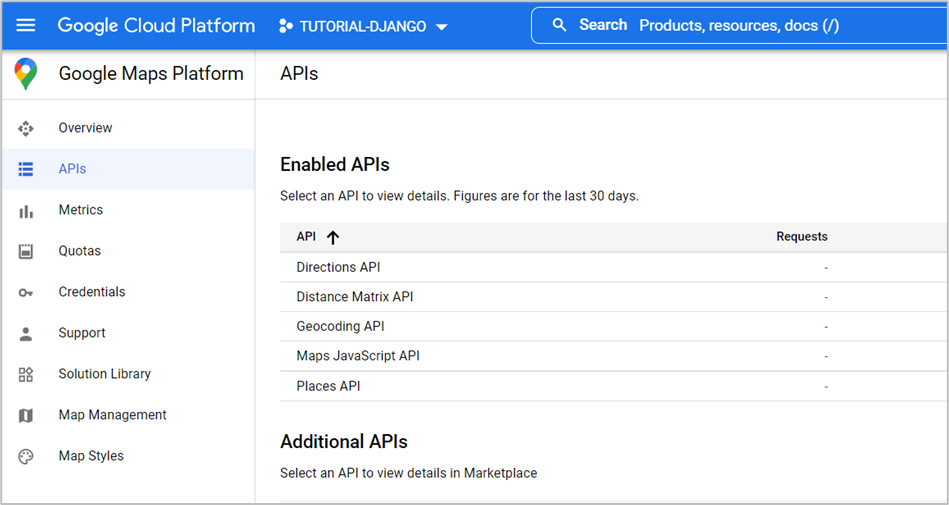Open the Credentials section
This screenshot has height=505, width=949.
92,292
